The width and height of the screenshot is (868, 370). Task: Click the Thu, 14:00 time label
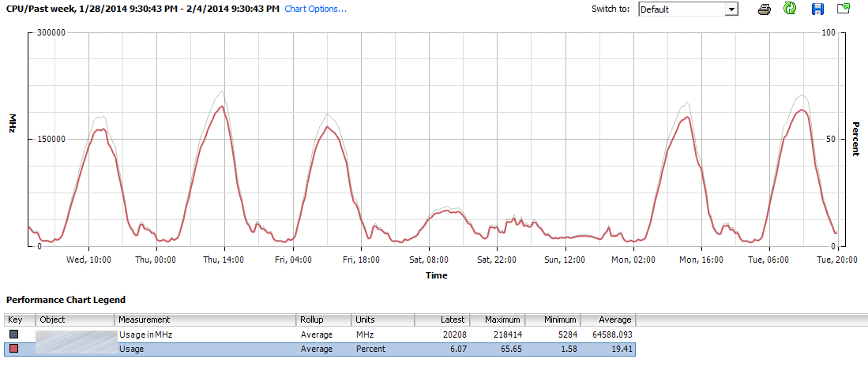click(x=225, y=260)
